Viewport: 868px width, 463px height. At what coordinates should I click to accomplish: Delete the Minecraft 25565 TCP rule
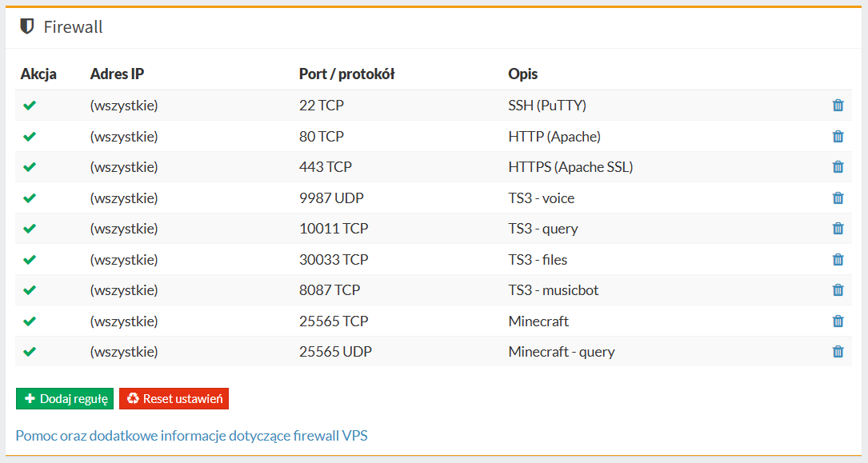tap(838, 321)
